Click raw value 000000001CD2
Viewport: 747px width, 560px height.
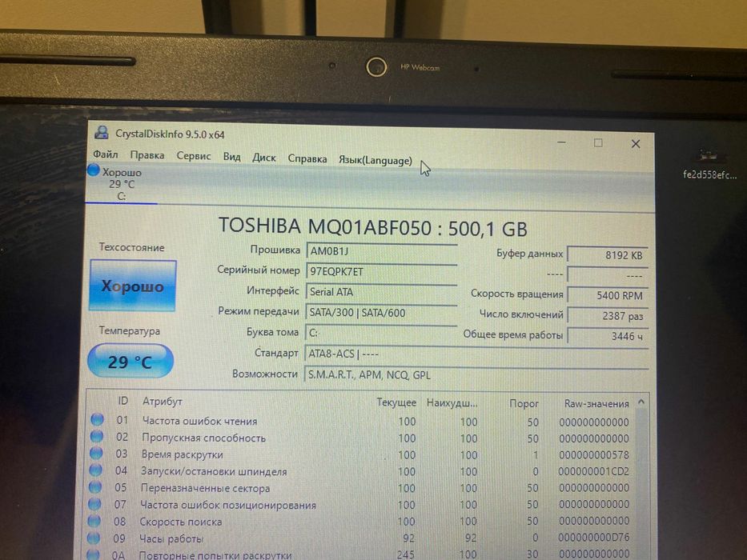click(594, 471)
